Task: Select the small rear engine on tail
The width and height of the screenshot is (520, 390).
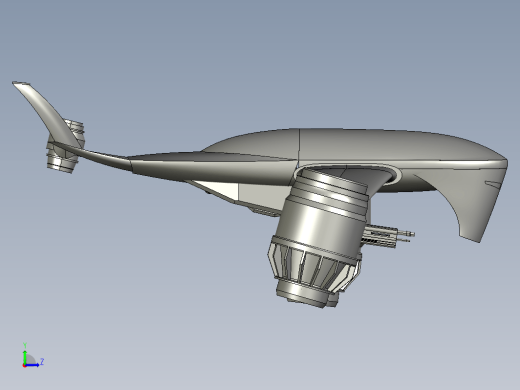Action: [x=64, y=147]
